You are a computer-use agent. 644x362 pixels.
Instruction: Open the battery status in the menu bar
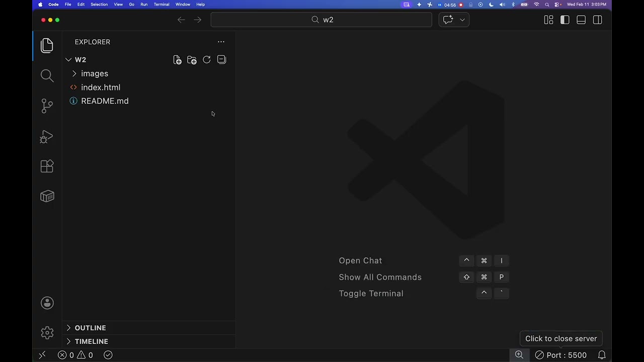coord(524,5)
